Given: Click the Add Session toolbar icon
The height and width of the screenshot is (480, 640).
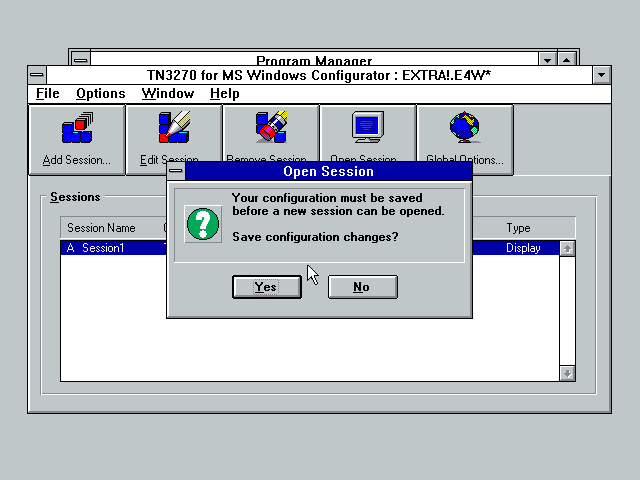Looking at the screenshot, I should pos(77,128).
